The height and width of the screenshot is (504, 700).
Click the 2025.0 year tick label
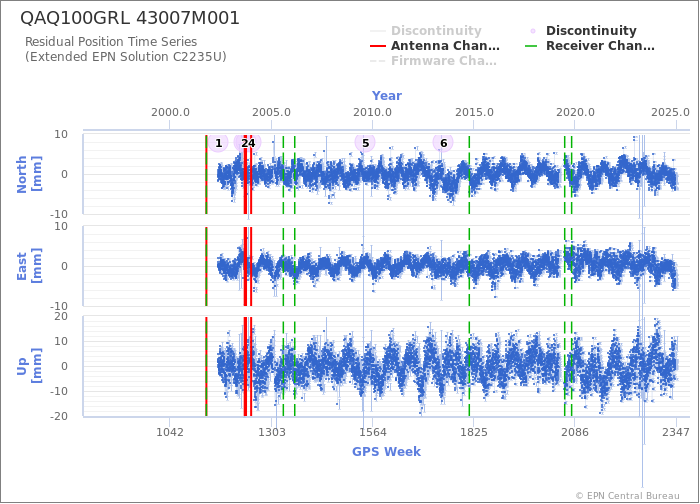(670, 112)
